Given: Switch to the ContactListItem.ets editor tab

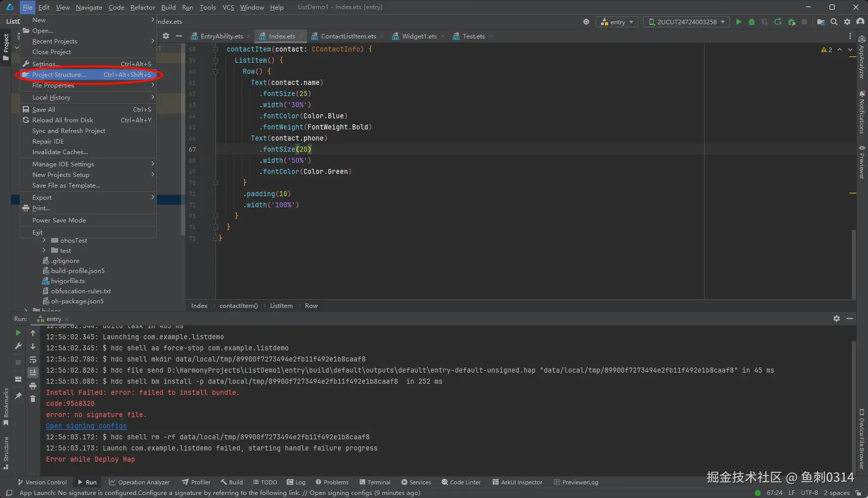Looking at the screenshot, I should [x=348, y=36].
